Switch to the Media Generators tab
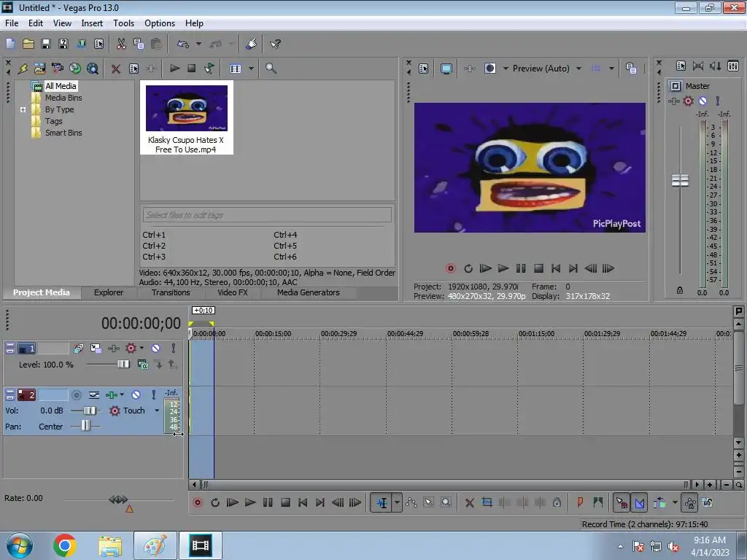The height and width of the screenshot is (560, 747). point(309,292)
